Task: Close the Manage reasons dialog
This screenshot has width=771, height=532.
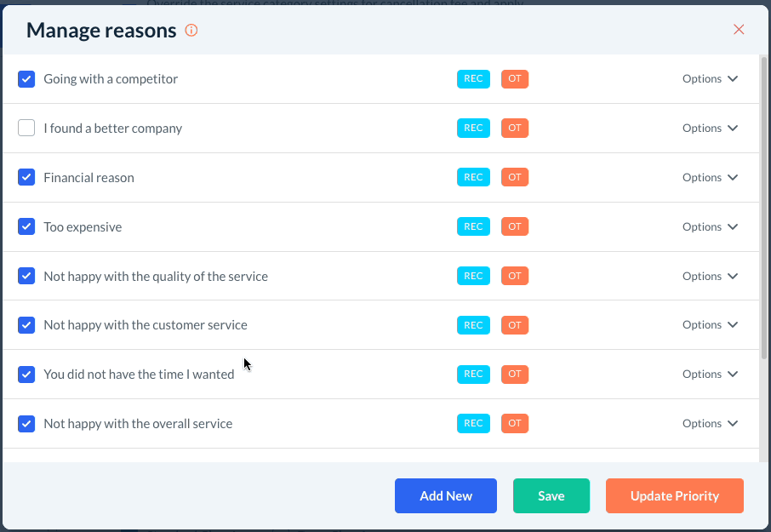Action: (739, 30)
